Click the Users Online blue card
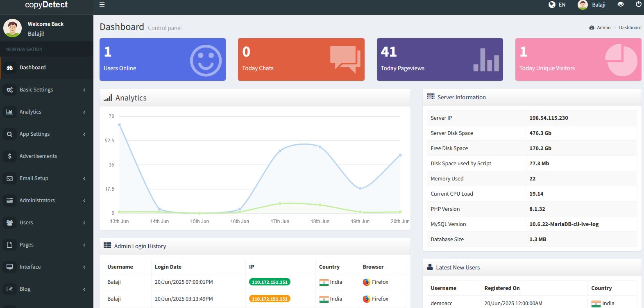The width and height of the screenshot is (644, 308). click(162, 59)
